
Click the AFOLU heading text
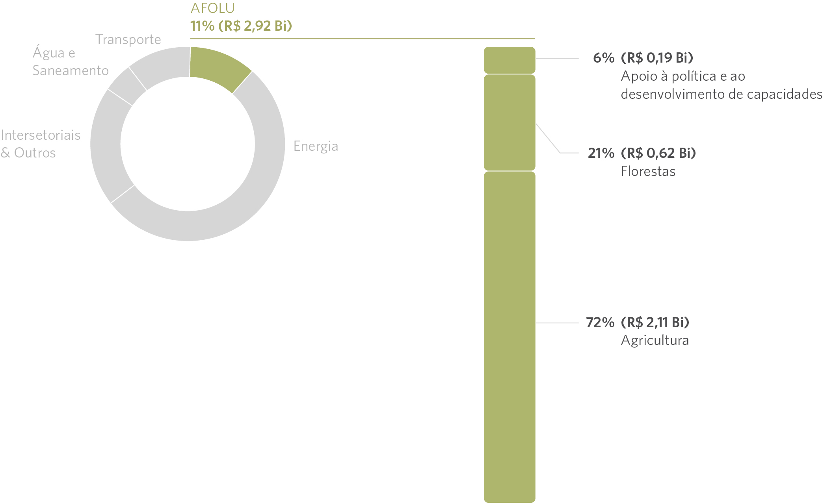coord(213,8)
